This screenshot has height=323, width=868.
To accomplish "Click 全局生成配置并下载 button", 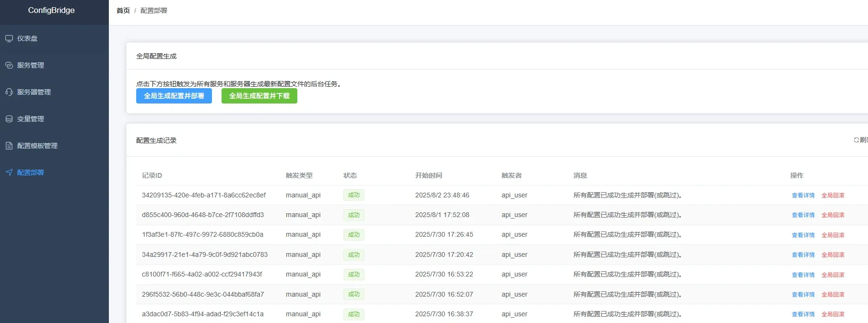I will 259,96.
